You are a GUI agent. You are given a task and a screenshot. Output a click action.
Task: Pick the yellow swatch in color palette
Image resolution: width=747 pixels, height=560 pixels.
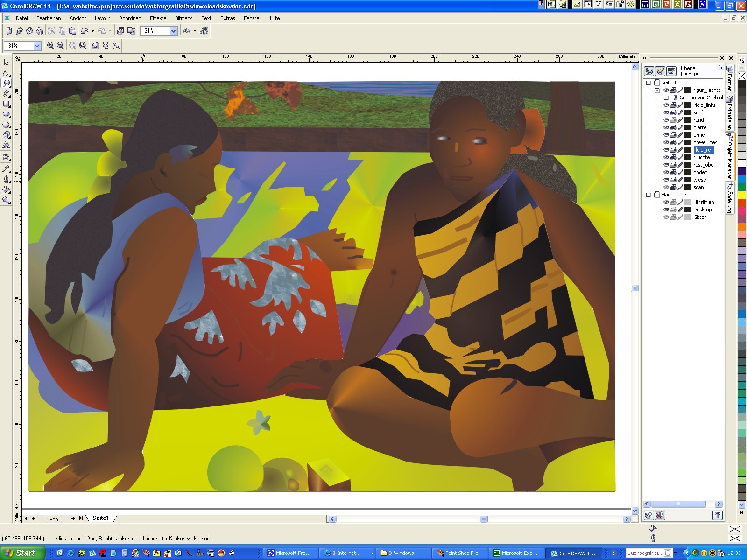coord(741,195)
